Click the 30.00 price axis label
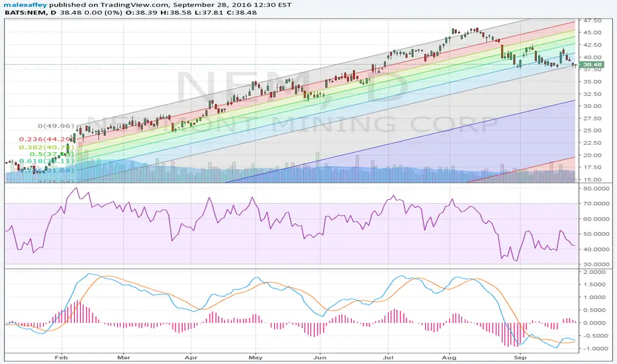The image size is (617, 364). click(593, 106)
